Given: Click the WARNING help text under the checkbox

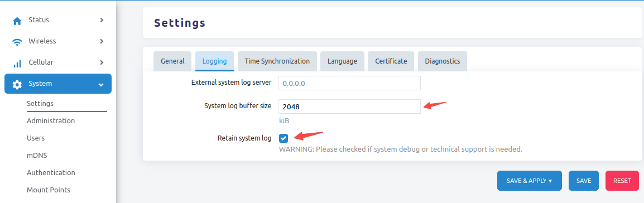Looking at the screenshot, I should pos(401,149).
